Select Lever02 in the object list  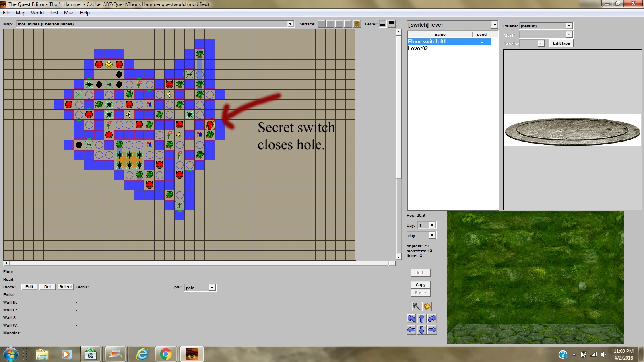[x=418, y=49]
